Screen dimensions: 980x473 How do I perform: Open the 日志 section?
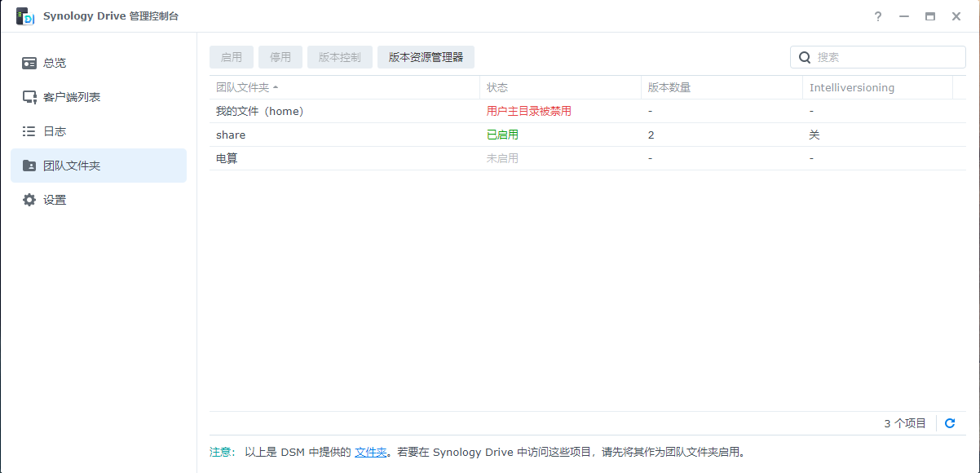click(x=99, y=131)
